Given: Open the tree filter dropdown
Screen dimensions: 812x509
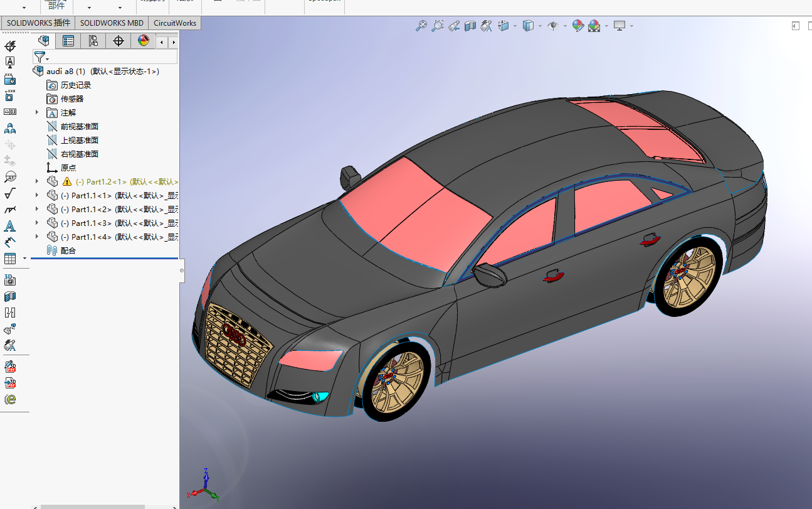Looking at the screenshot, I should click(x=41, y=57).
